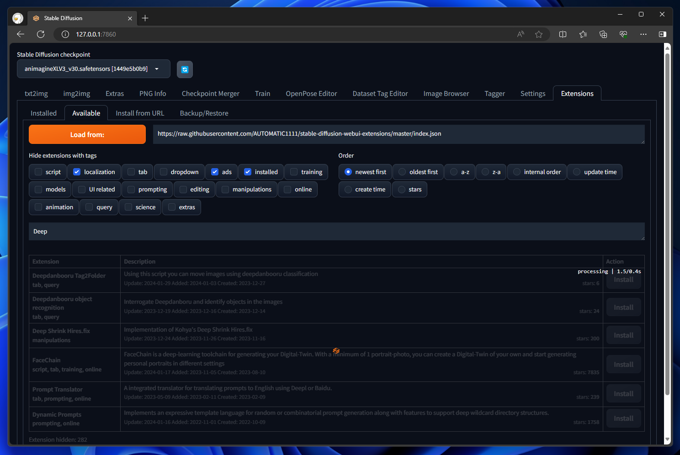Enable the UI related tag checkbox
The image size is (680, 455).
[82, 190]
